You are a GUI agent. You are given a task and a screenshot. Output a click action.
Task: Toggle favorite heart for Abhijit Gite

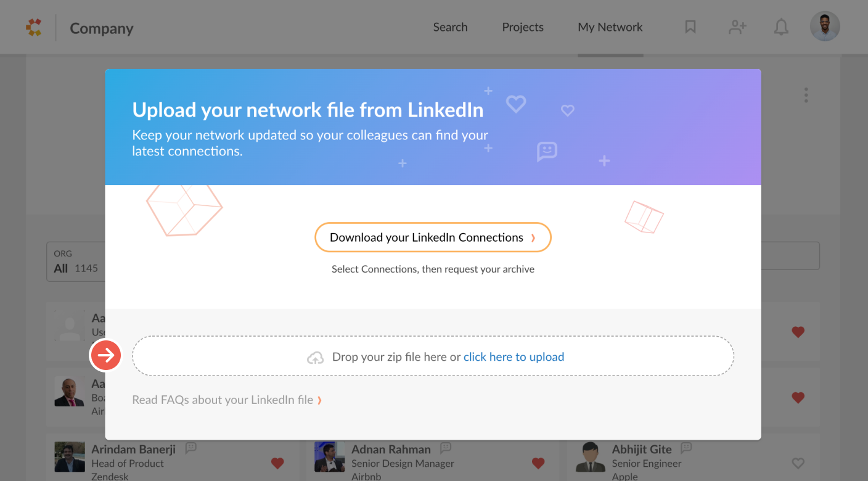pyautogui.click(x=798, y=463)
